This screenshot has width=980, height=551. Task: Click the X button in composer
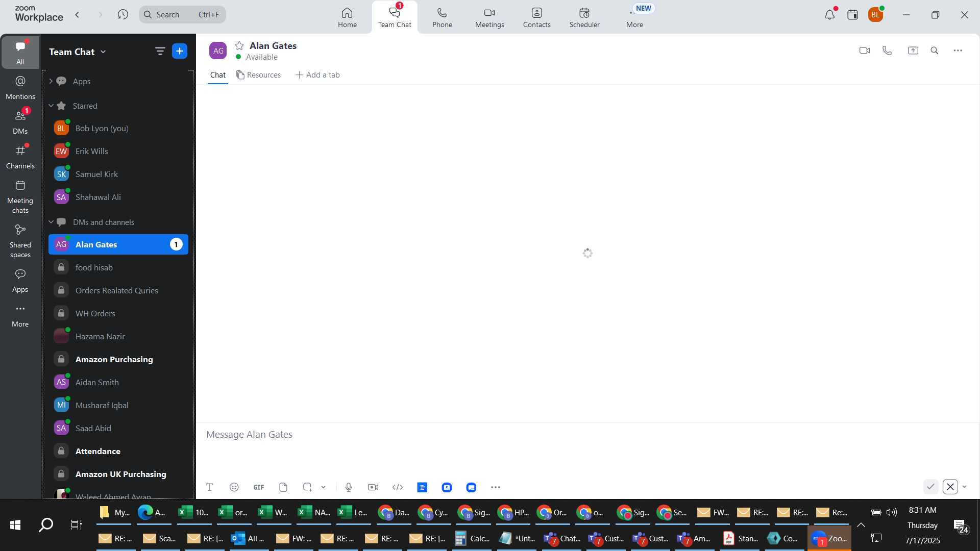[950, 487]
